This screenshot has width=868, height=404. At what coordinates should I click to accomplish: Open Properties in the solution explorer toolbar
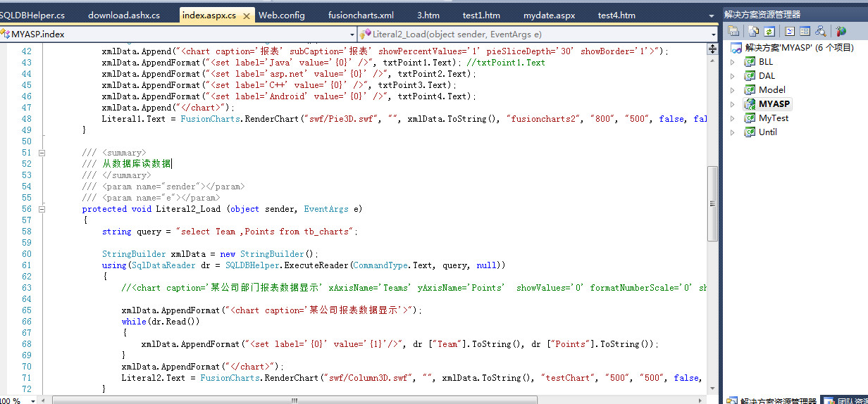click(733, 31)
